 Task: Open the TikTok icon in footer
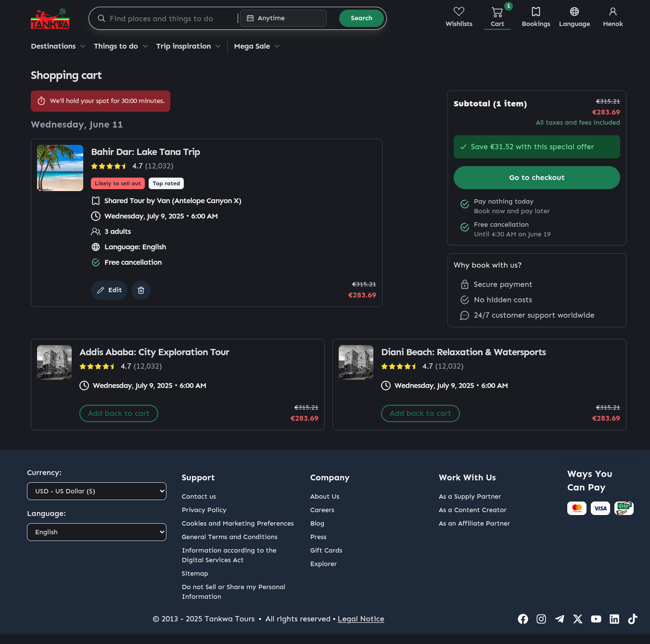(633, 619)
